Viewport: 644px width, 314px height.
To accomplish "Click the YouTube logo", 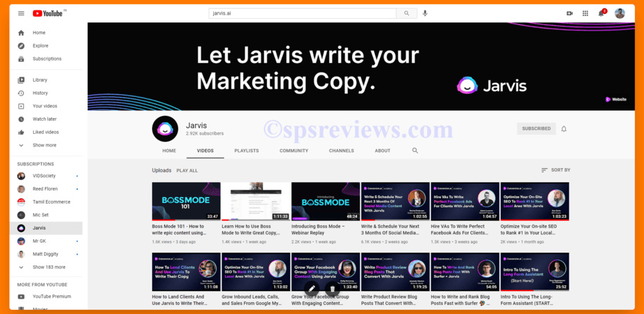I will click(x=47, y=13).
